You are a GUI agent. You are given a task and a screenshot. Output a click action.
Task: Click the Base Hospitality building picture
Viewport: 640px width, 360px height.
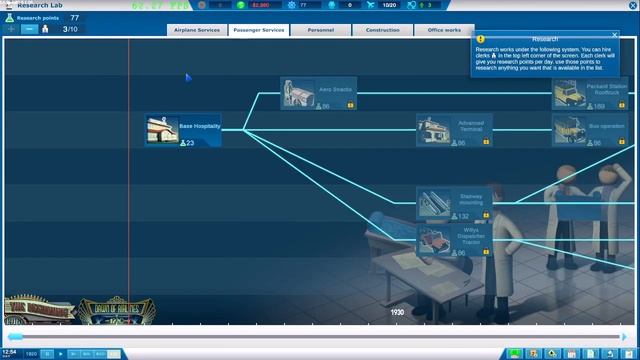[x=162, y=130]
